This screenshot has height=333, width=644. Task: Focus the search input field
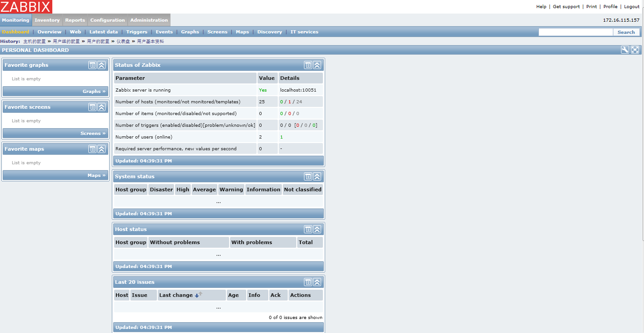(x=576, y=32)
